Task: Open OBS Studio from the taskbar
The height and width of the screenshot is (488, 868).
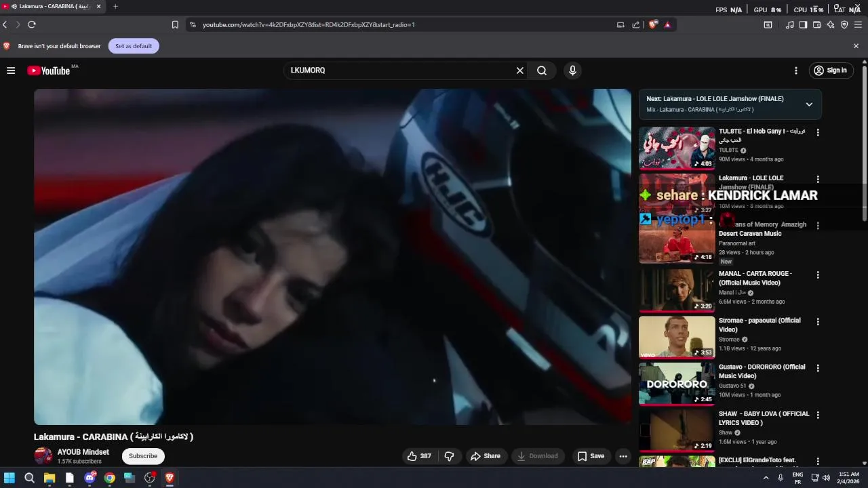Action: 149,478
